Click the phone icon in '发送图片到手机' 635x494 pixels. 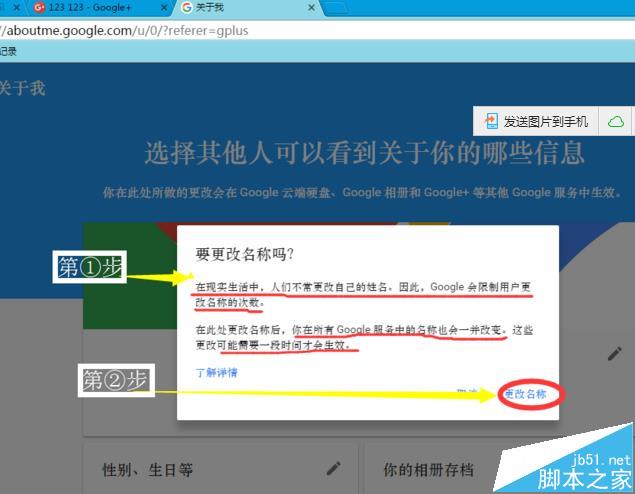click(491, 121)
